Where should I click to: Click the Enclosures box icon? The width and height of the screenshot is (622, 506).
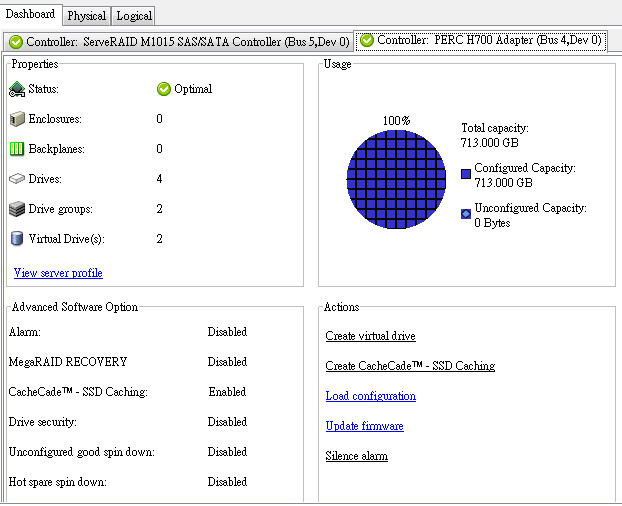pyautogui.click(x=17, y=119)
